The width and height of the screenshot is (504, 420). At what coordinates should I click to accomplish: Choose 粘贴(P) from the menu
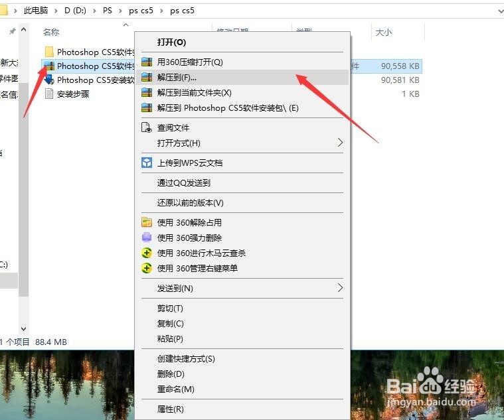pos(242,338)
